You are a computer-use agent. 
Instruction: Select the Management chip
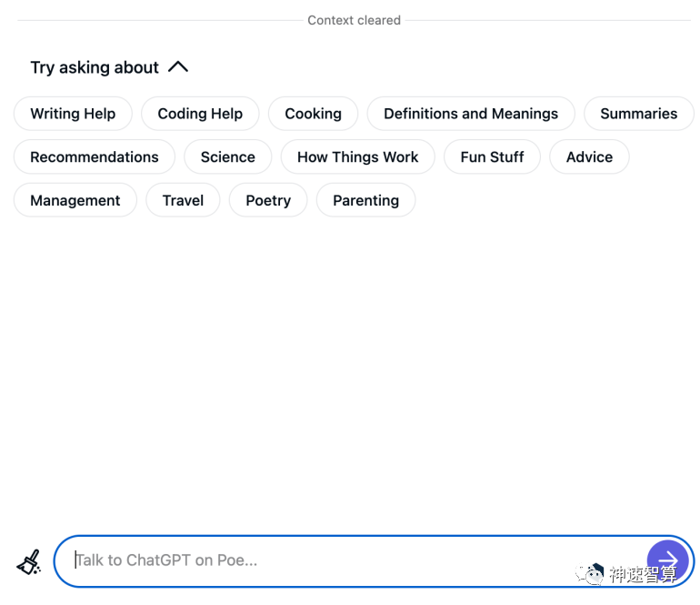[75, 200]
